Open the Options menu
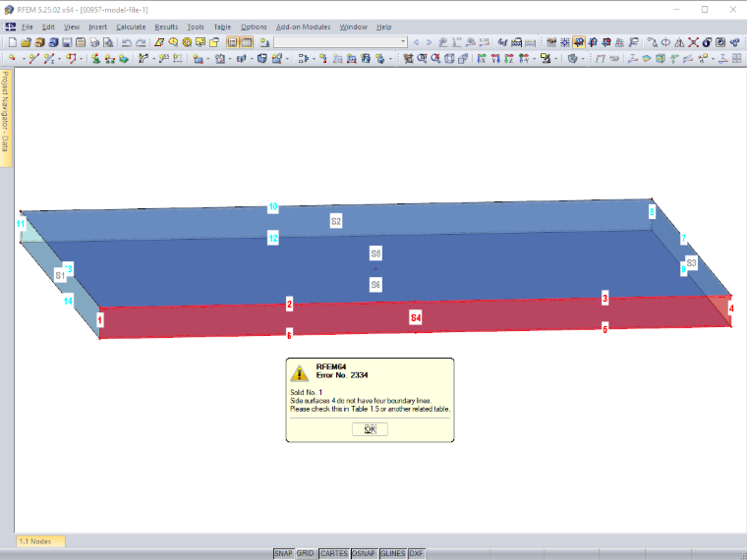The image size is (747, 560). point(254,28)
